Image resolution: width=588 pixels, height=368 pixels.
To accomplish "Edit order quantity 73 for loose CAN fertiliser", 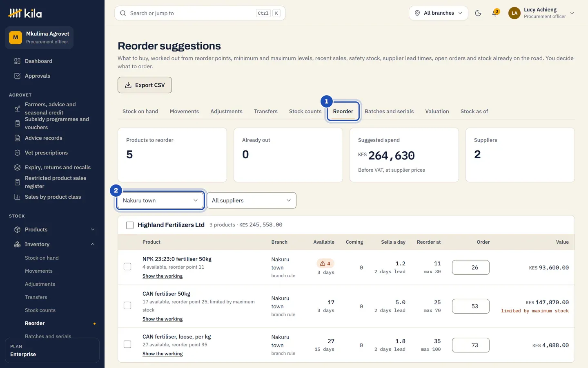I will click(471, 345).
